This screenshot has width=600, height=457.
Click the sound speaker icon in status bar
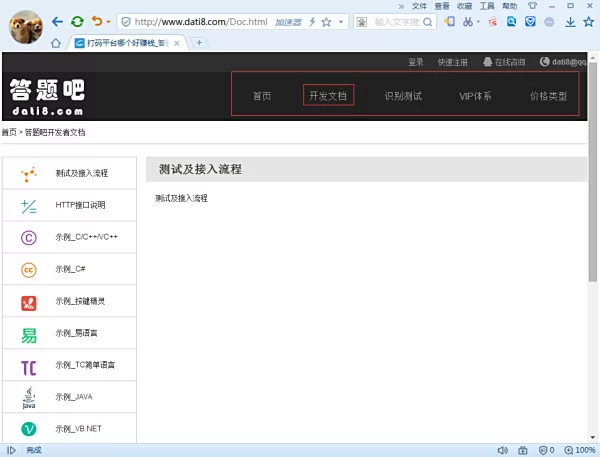[501, 450]
